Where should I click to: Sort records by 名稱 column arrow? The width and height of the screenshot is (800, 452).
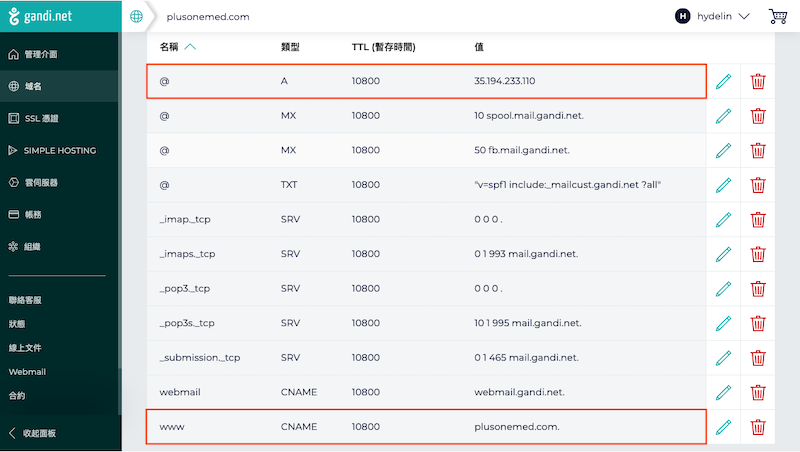click(190, 47)
